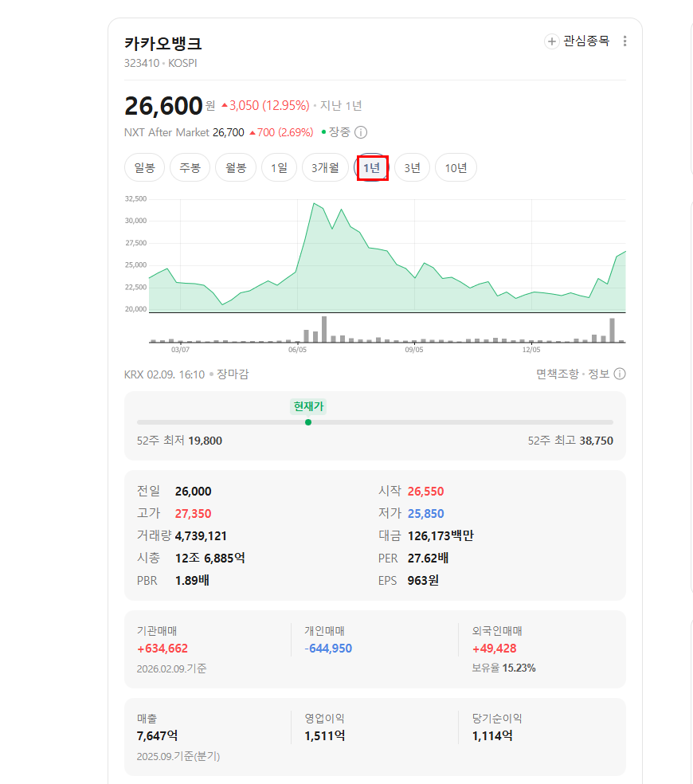The height and width of the screenshot is (784, 693).
Task: Open the 면책조항 · 정보 link
Action: (573, 374)
